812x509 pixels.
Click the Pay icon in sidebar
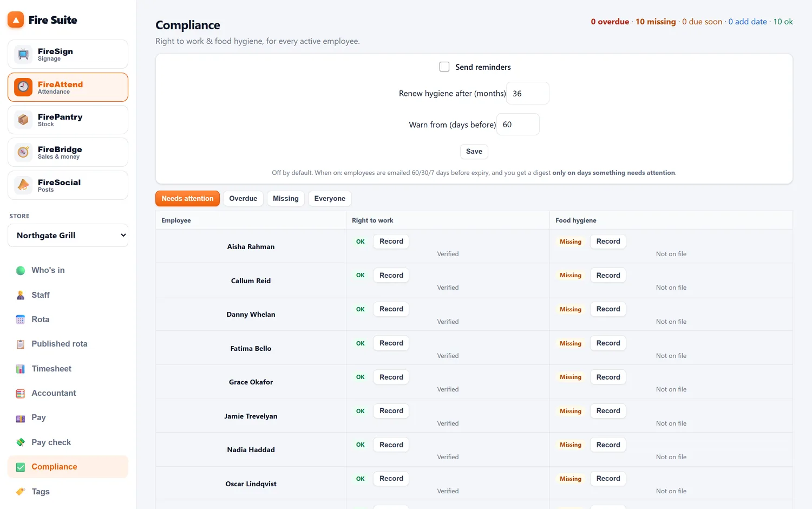tap(21, 417)
